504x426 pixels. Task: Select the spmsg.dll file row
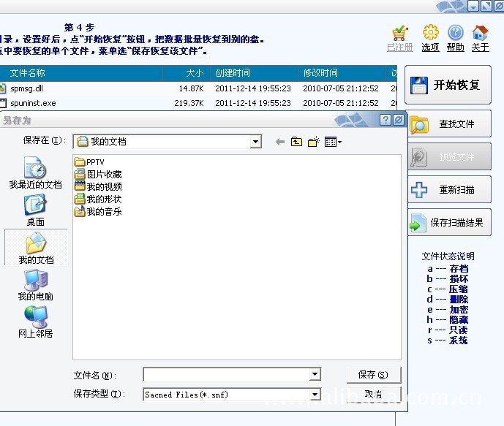[198, 88]
